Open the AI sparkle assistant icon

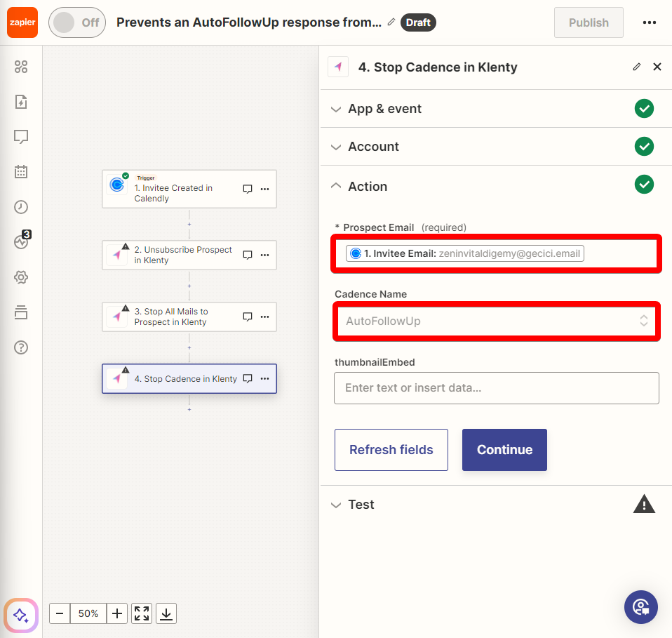click(x=21, y=616)
